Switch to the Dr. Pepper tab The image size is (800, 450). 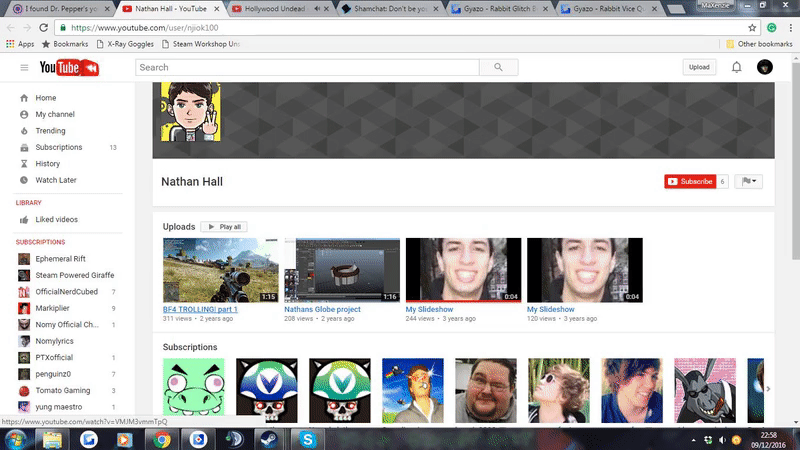click(x=62, y=9)
